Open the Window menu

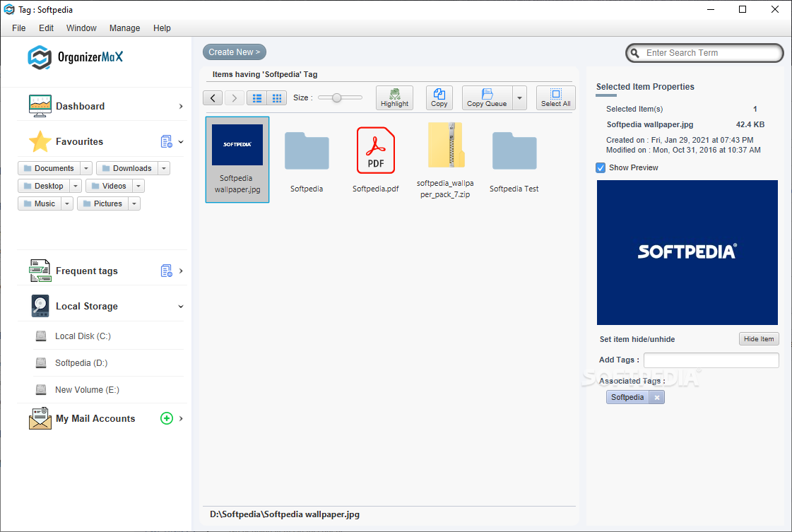coord(81,28)
